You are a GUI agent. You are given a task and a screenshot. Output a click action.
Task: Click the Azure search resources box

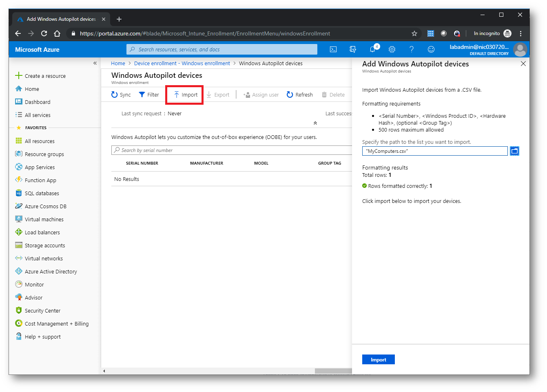pyautogui.click(x=222, y=49)
